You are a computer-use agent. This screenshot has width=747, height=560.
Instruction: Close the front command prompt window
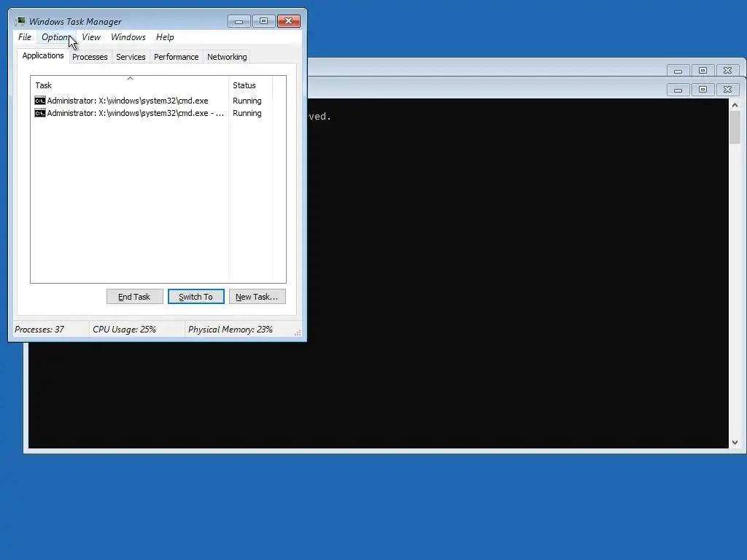(727, 90)
